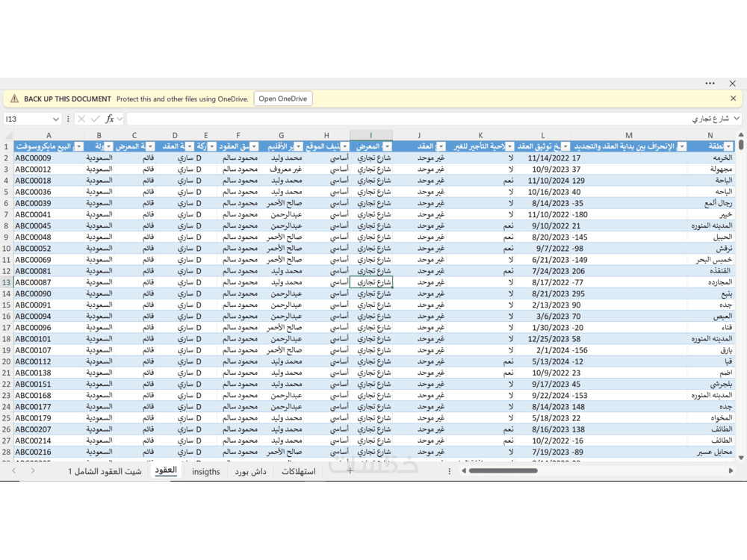Image resolution: width=747 pixels, height=560 pixels.
Task: Click the vertical dots handle beside Name Box
Action: 68,119
